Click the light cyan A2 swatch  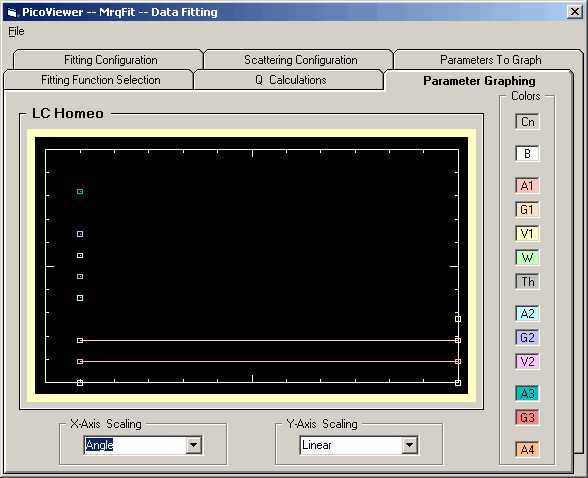[x=527, y=313]
